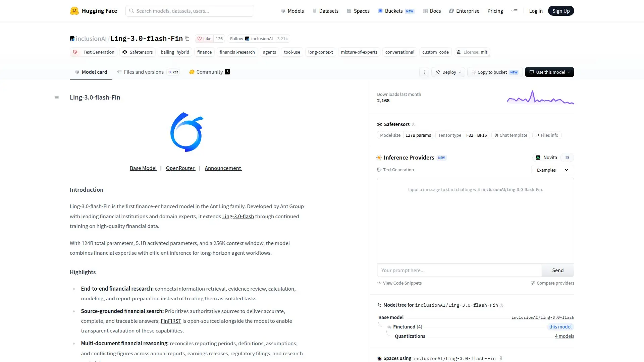The width and height of the screenshot is (644, 362).
Task: Open the navbar extra menu icon
Action: [x=514, y=11]
